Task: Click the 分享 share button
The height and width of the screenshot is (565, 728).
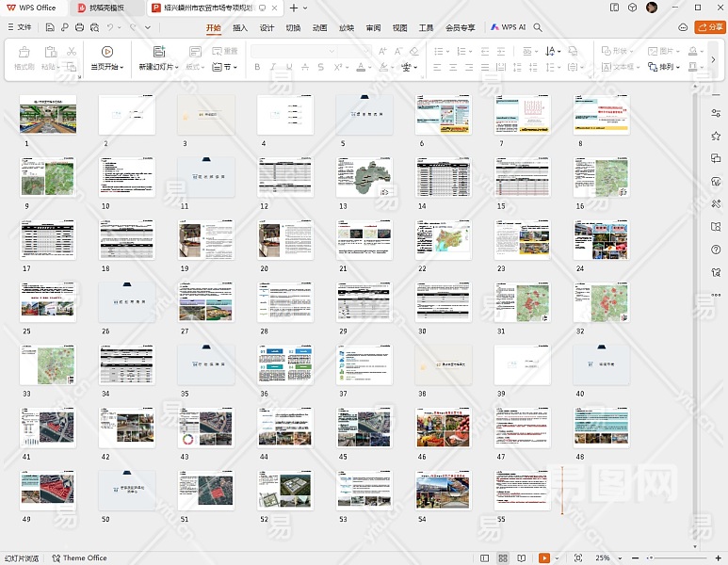Action: click(x=709, y=27)
